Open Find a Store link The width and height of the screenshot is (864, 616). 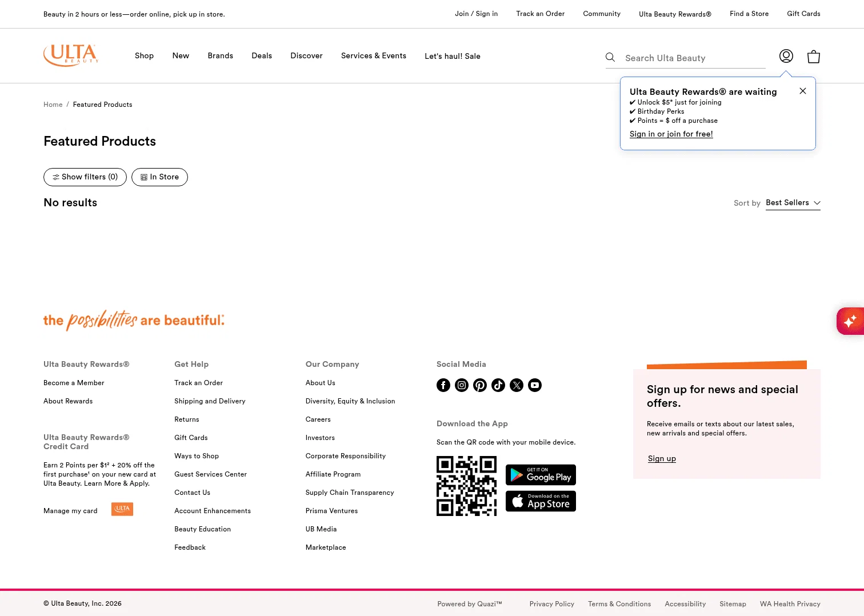click(x=749, y=14)
